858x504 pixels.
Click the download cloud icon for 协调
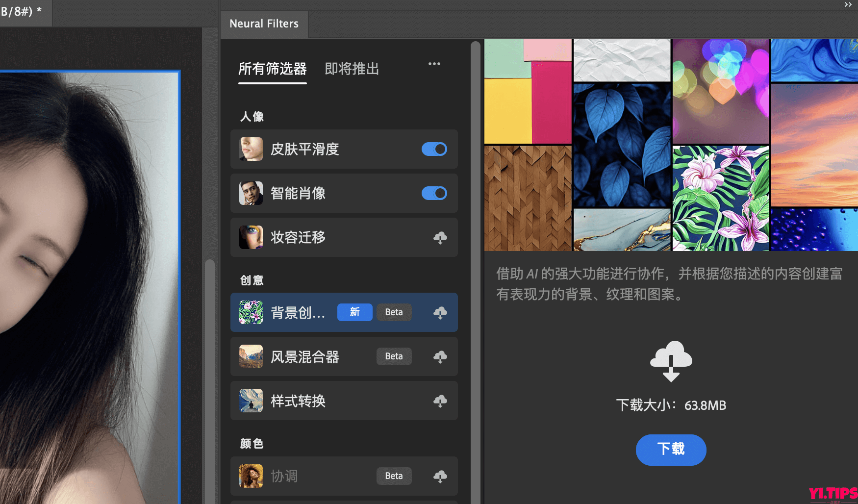[x=440, y=476]
